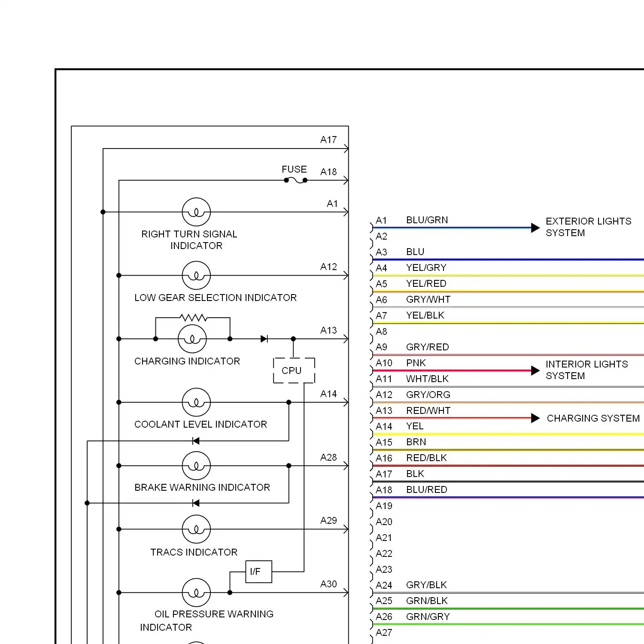The width and height of the screenshot is (644, 644).
Task: Click the dashed CPU box
Action: pos(294,371)
